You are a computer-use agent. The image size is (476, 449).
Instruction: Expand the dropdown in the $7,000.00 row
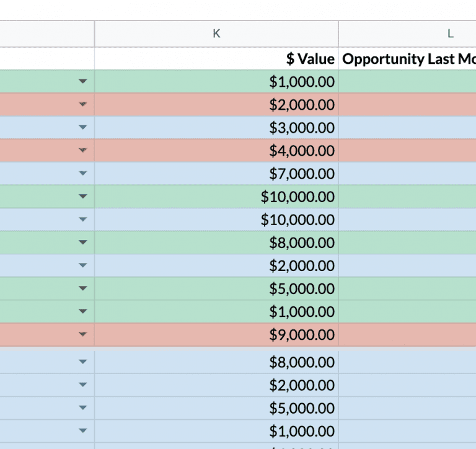click(x=83, y=173)
